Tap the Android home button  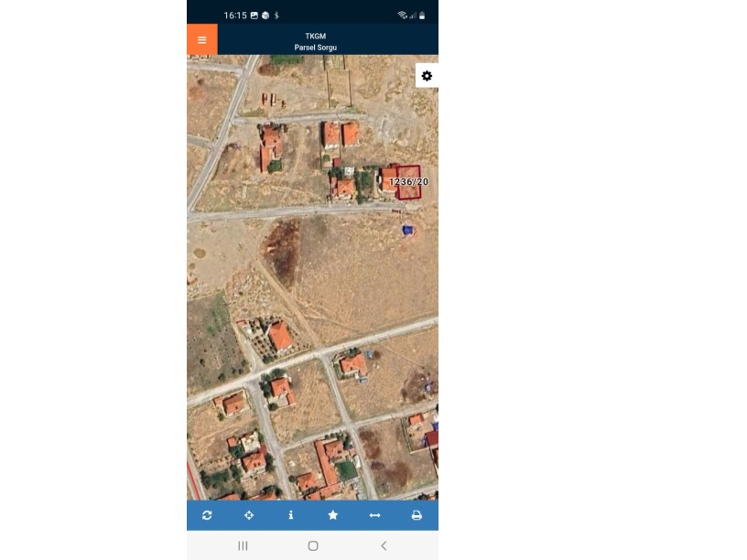click(x=313, y=545)
